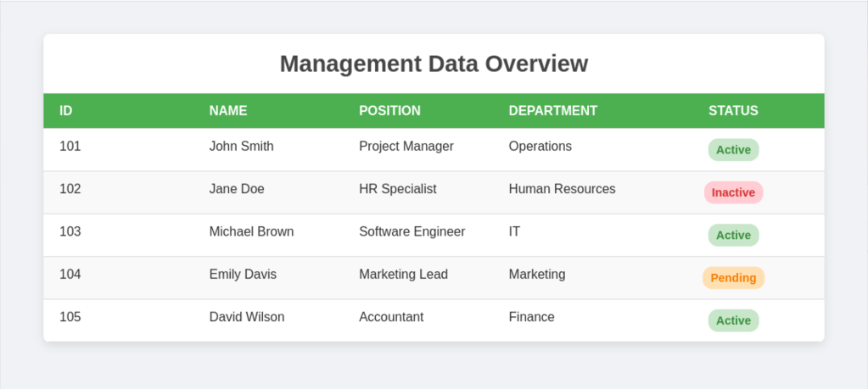
Task: Select the Jane Doe name cell
Action: pos(237,189)
